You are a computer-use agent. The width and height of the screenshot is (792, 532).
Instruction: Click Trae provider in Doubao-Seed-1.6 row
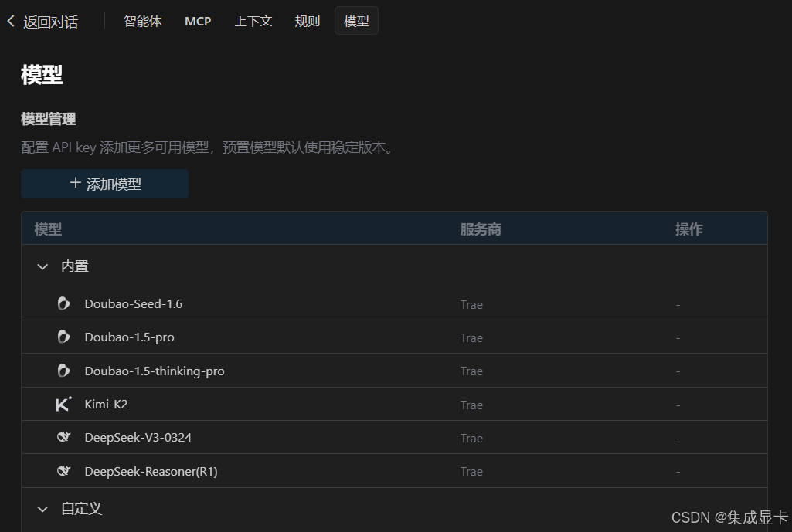click(x=471, y=305)
